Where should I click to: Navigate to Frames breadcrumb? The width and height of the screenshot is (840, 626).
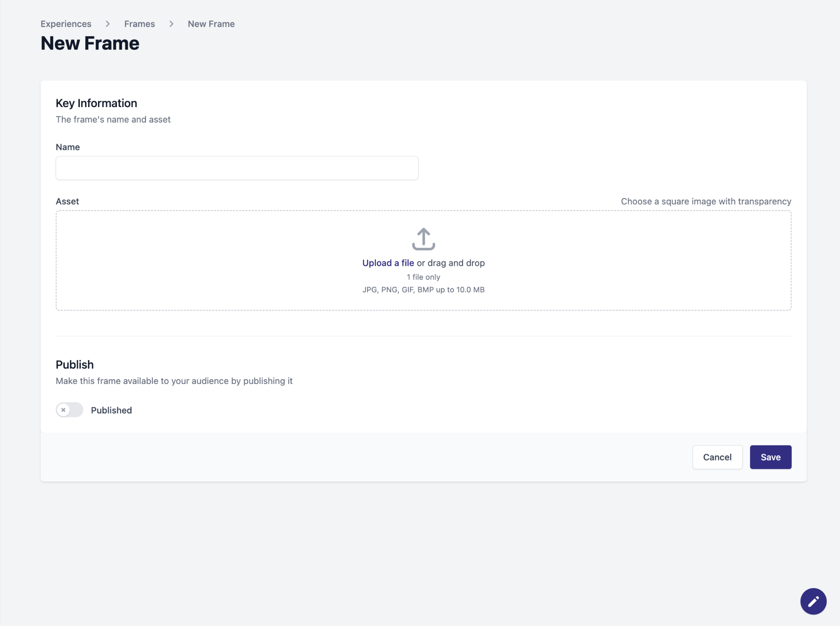coord(139,24)
